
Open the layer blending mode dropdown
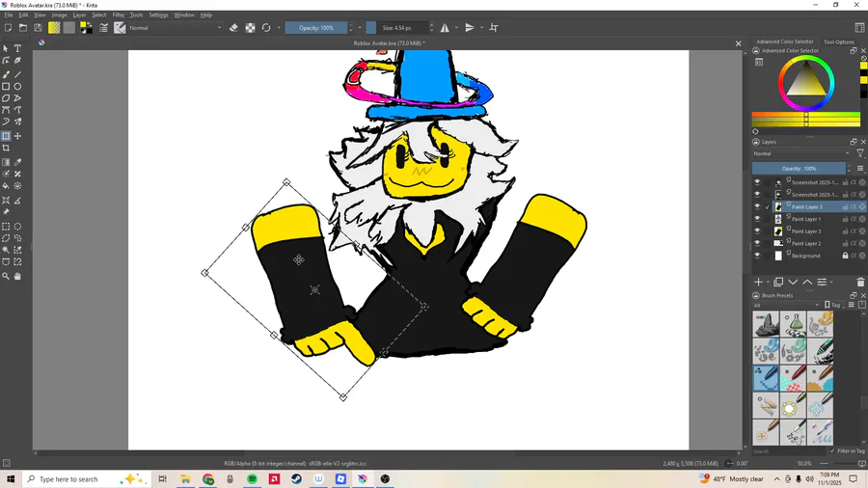[801, 153]
